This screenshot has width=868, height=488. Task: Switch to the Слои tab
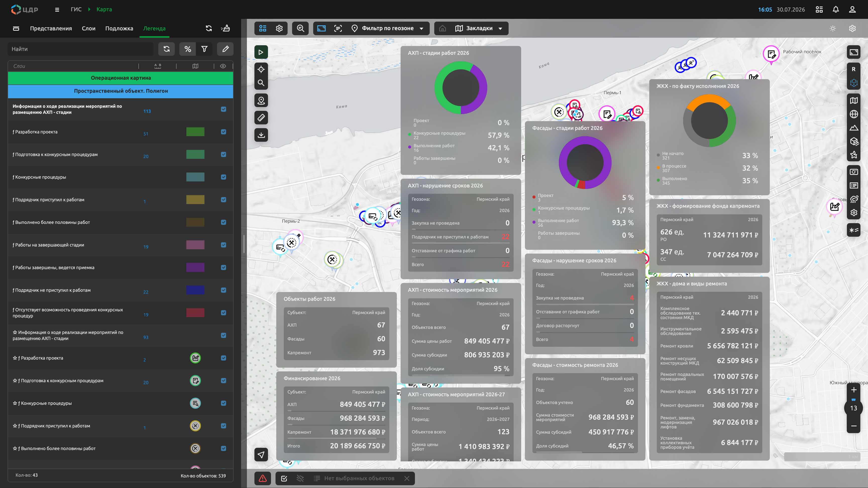pyautogui.click(x=88, y=28)
